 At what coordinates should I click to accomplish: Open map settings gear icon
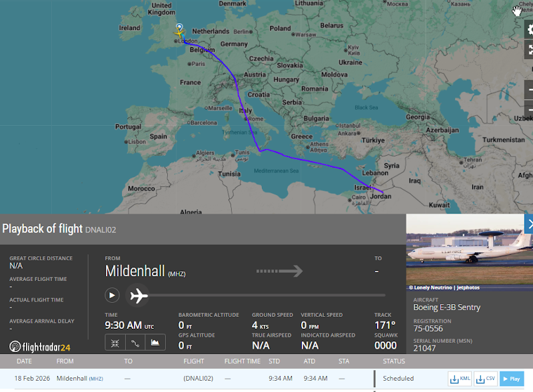[530, 29]
